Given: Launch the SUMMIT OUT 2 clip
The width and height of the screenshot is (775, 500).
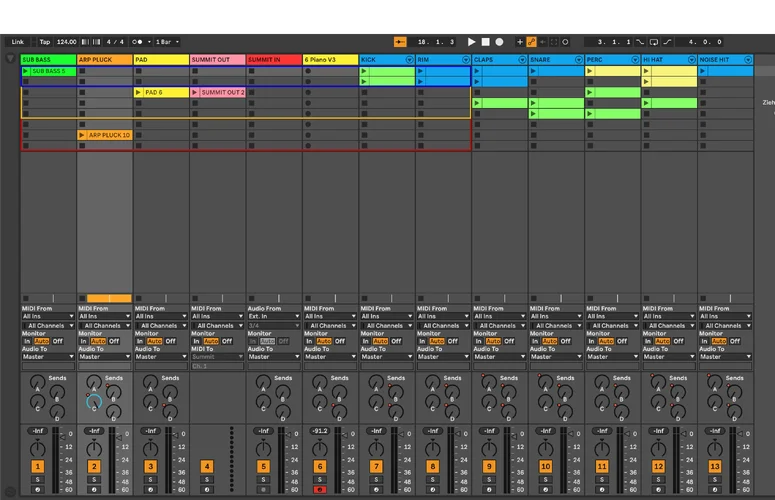Looking at the screenshot, I should point(195,93).
